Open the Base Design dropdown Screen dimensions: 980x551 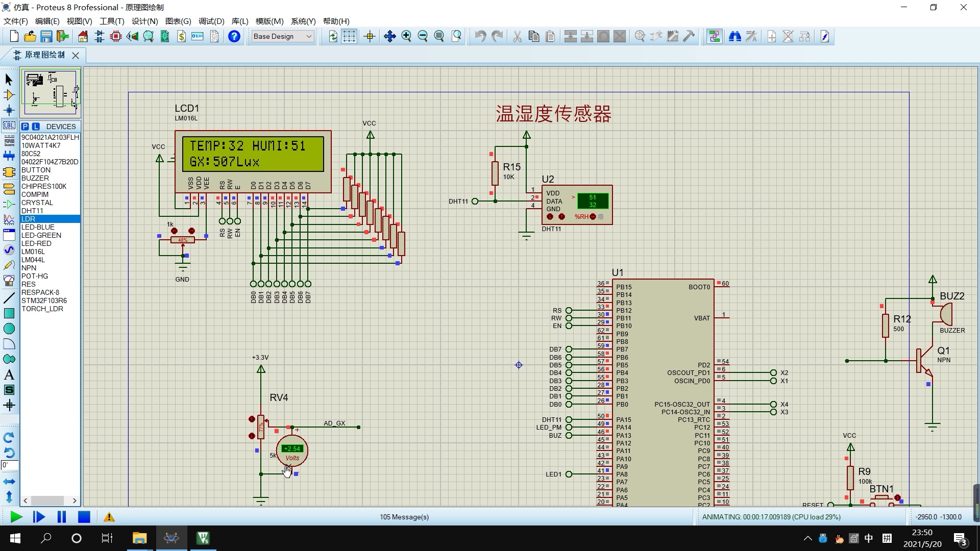click(x=282, y=36)
